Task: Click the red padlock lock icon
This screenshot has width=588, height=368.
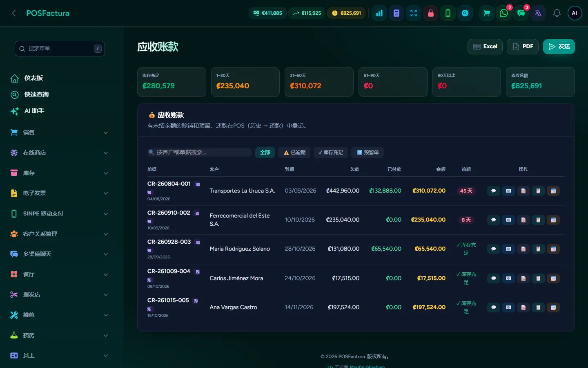Action: (431, 13)
